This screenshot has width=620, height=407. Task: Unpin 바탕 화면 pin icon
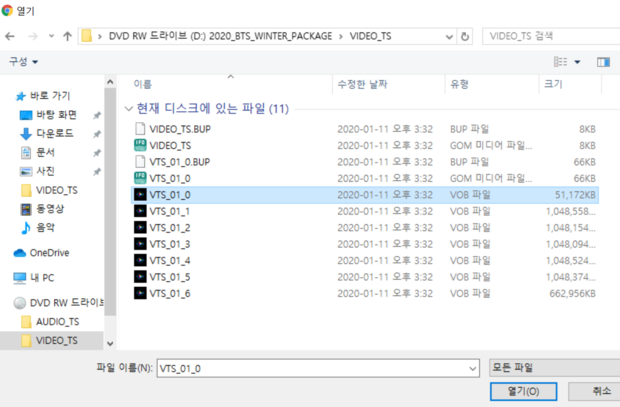point(97,115)
